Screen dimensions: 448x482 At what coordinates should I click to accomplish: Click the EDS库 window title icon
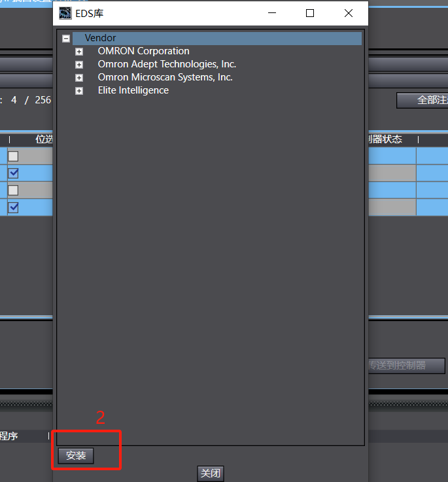[65, 13]
